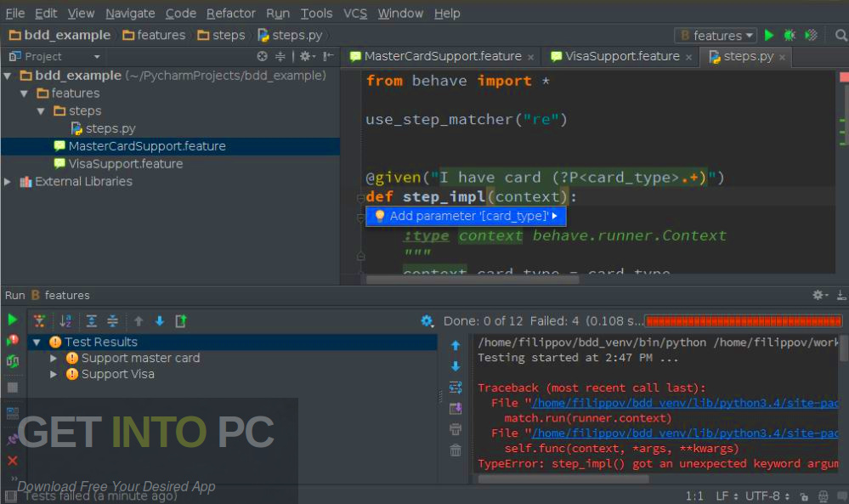Restore layout icon in Run sidebar
This screenshot has width=849, height=504.
point(13,413)
